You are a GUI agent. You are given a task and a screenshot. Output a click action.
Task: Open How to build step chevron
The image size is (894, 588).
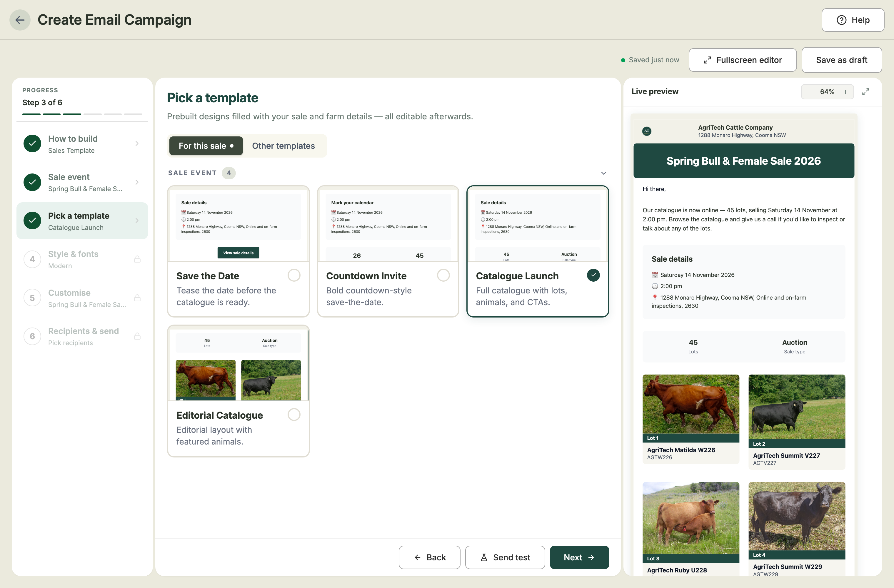pos(137,143)
